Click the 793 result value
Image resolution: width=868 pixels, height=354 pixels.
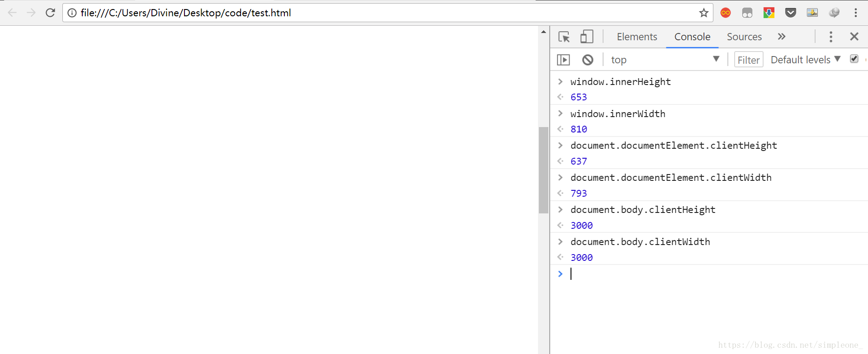tap(579, 194)
